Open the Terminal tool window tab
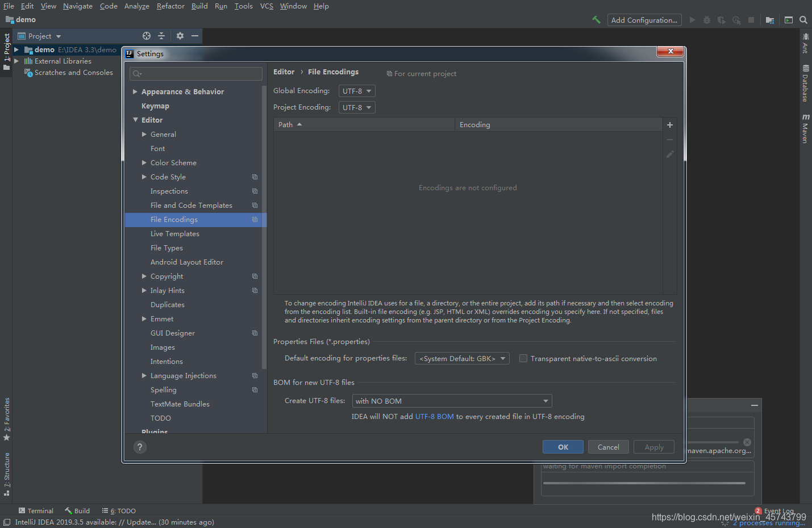Viewport: 812px width, 528px height. (x=36, y=511)
